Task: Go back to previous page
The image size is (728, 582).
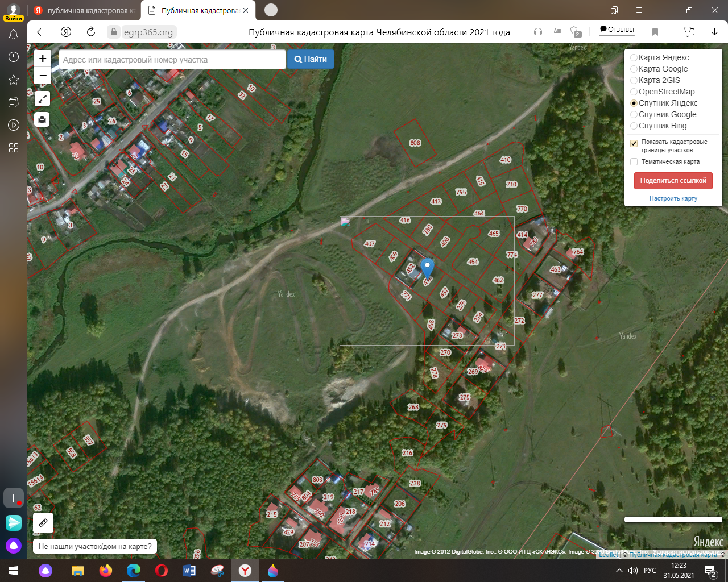Action: pos(41,32)
